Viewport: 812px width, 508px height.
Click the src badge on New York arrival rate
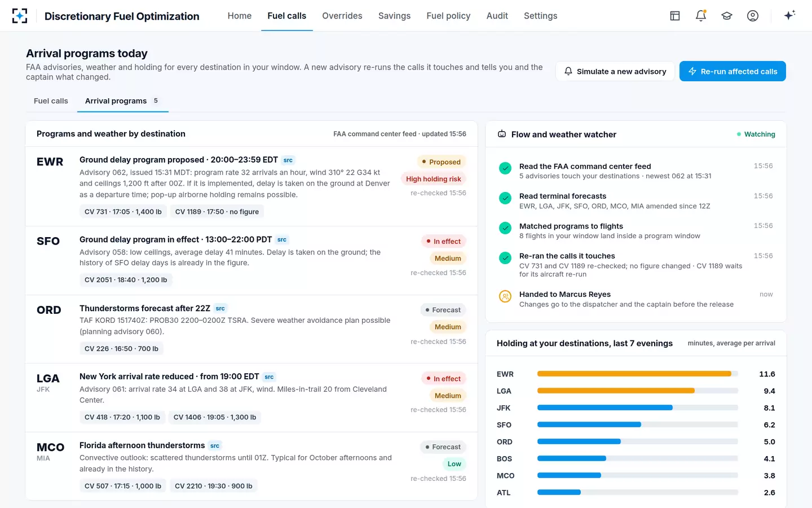(269, 377)
